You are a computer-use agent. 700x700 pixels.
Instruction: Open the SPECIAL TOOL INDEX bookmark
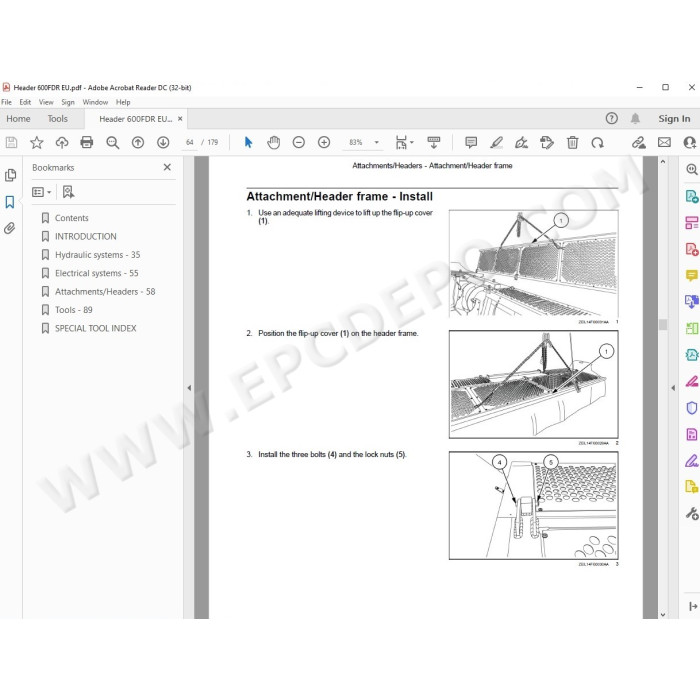[96, 328]
